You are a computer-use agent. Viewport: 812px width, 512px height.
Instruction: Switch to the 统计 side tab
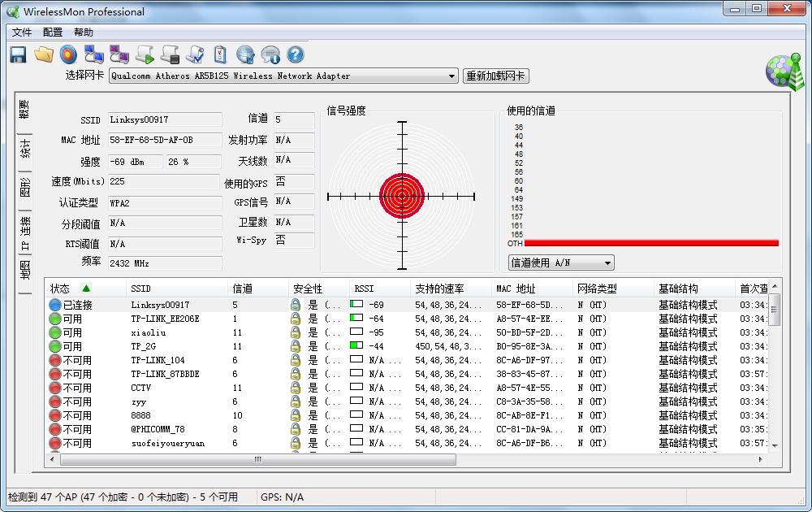24,148
